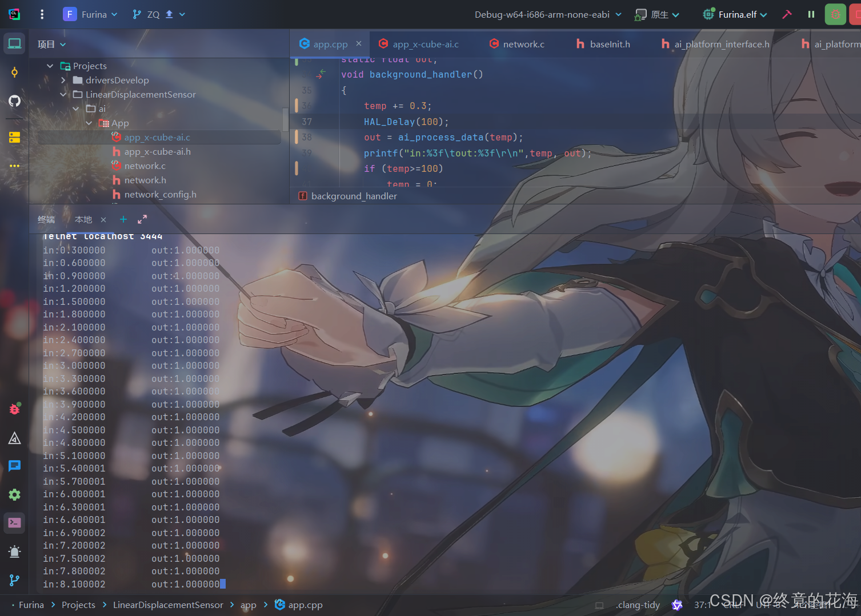This screenshot has width=861, height=616.
Task: Select the 终端 terminal panel tab
Action: (x=46, y=220)
